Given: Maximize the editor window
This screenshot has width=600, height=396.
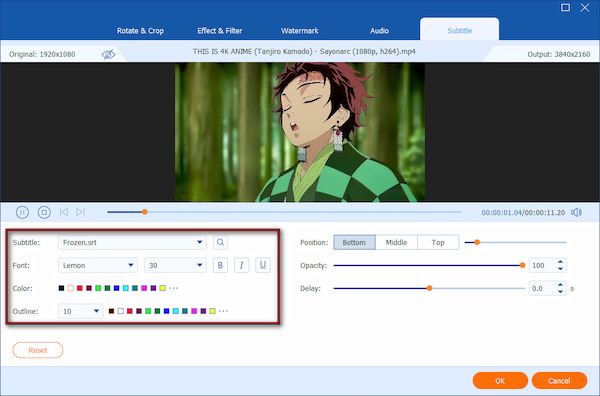Looking at the screenshot, I should pyautogui.click(x=565, y=7).
